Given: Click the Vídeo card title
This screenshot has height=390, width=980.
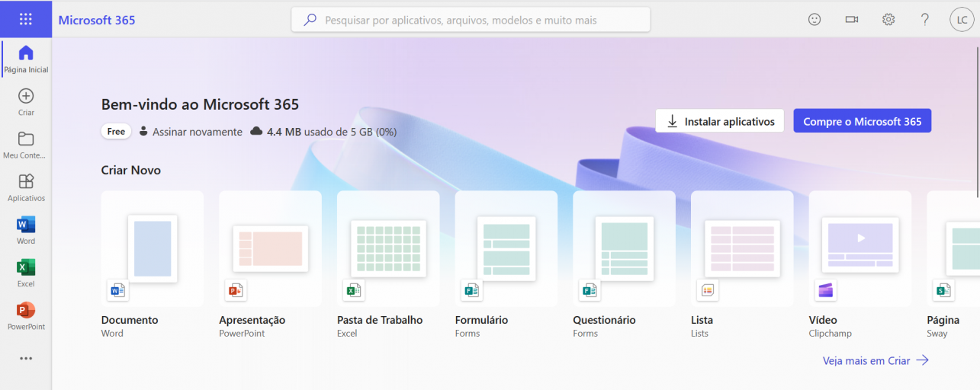Looking at the screenshot, I should pos(823,320).
